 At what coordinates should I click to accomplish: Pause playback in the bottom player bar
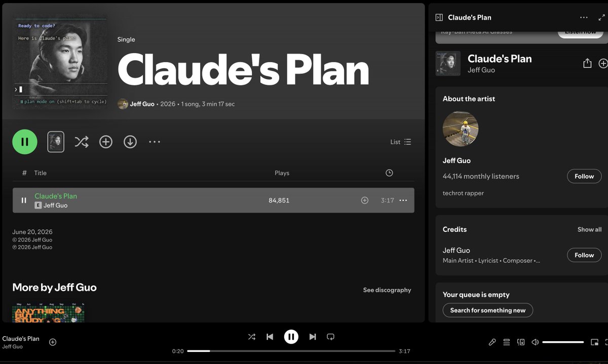pos(291,337)
